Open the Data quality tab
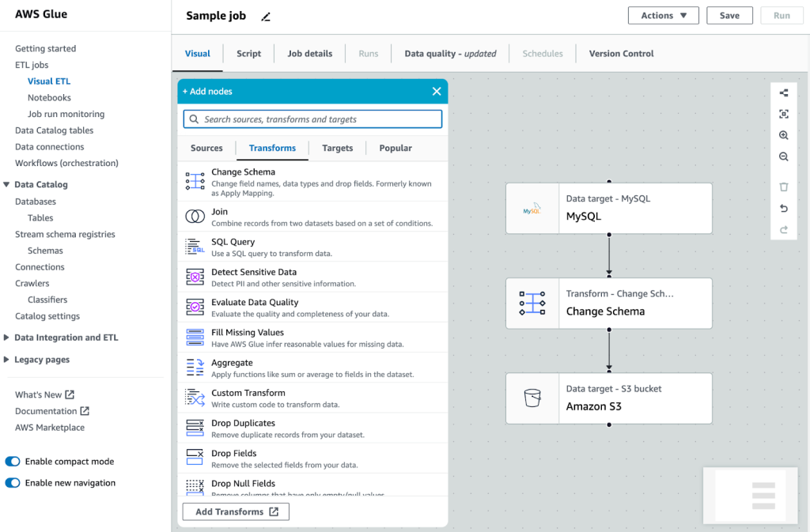The width and height of the screenshot is (810, 532). (x=450, y=54)
